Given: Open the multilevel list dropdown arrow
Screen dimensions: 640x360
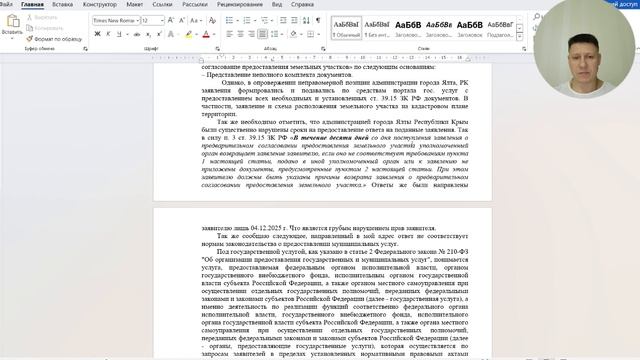Looking at the screenshot, I should (273, 20).
